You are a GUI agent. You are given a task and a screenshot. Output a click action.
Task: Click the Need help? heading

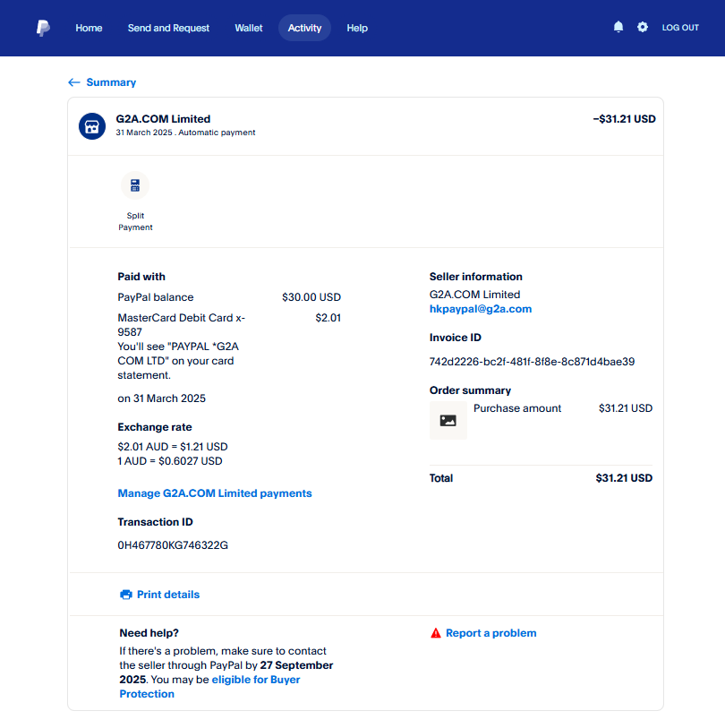click(x=149, y=633)
